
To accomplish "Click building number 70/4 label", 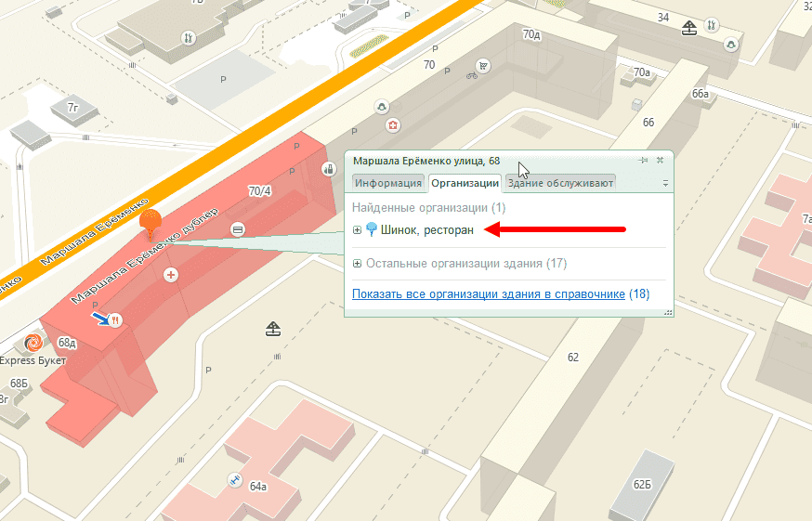I will (x=259, y=191).
